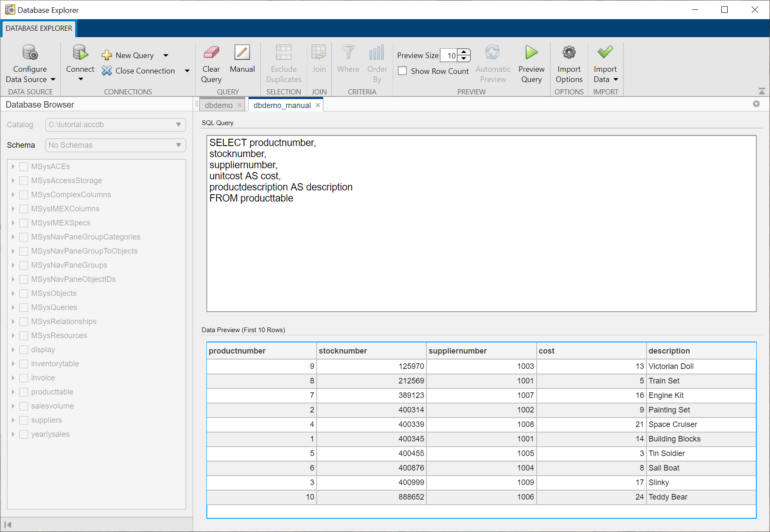This screenshot has height=532, width=770.
Task: Click the Connect database icon
Action: pos(80,53)
